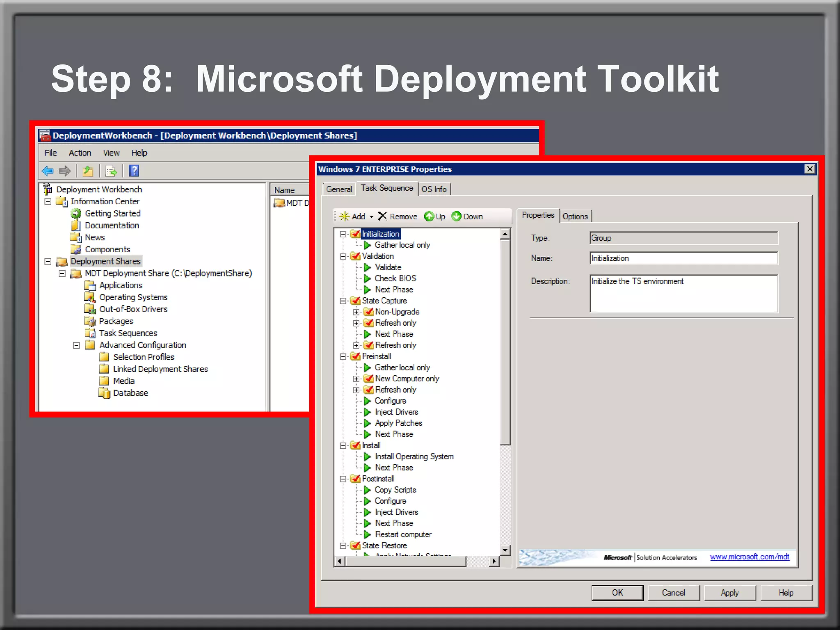The width and height of the screenshot is (840, 630).
Task: Click the Description field text box
Action: click(684, 294)
